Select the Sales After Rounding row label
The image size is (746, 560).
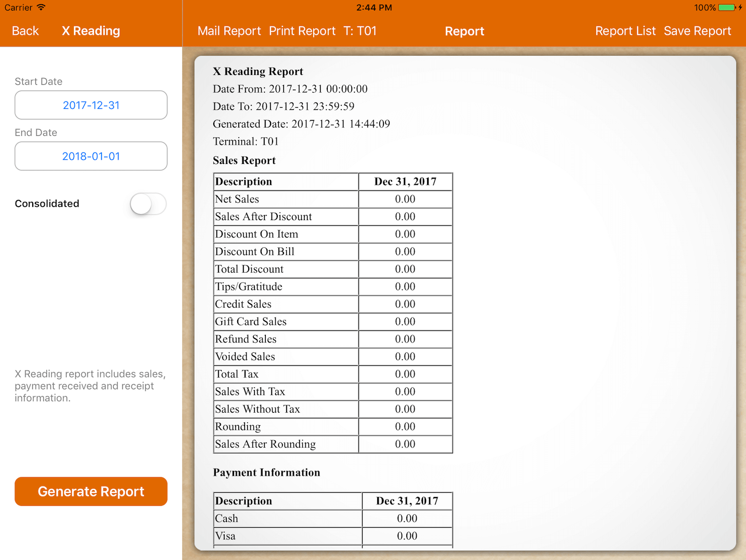(x=265, y=444)
